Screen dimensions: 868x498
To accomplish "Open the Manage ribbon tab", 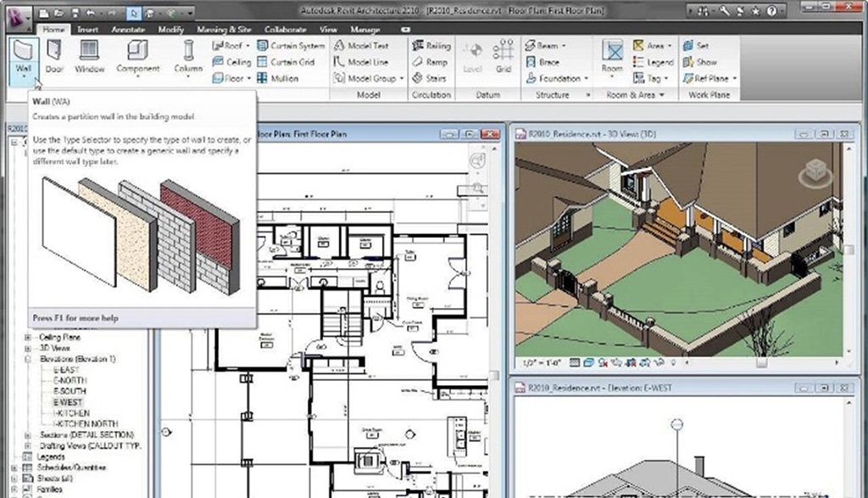I will point(364,30).
